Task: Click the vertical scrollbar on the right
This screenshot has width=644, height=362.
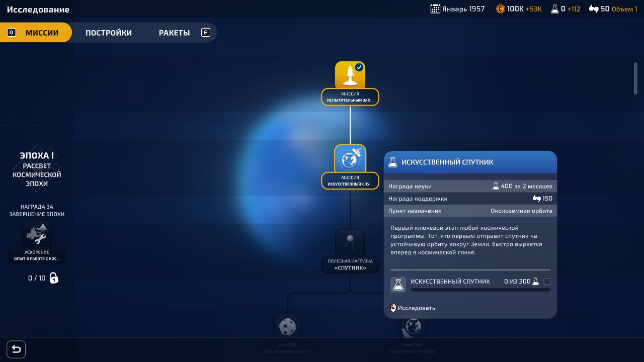Action: 635,78
